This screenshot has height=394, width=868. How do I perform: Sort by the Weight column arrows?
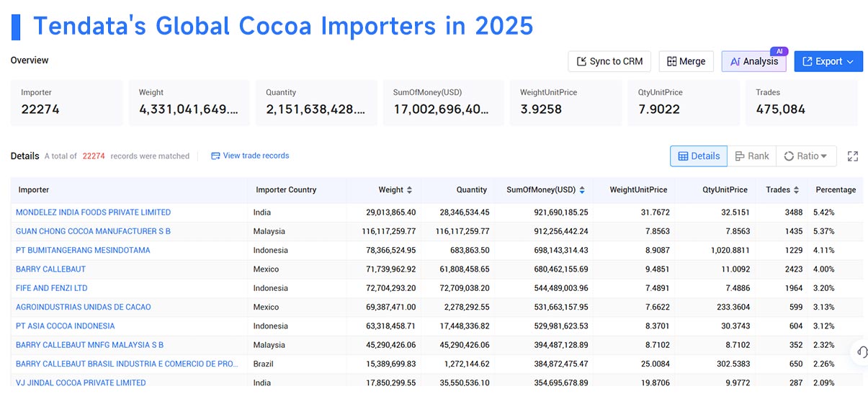tap(409, 190)
